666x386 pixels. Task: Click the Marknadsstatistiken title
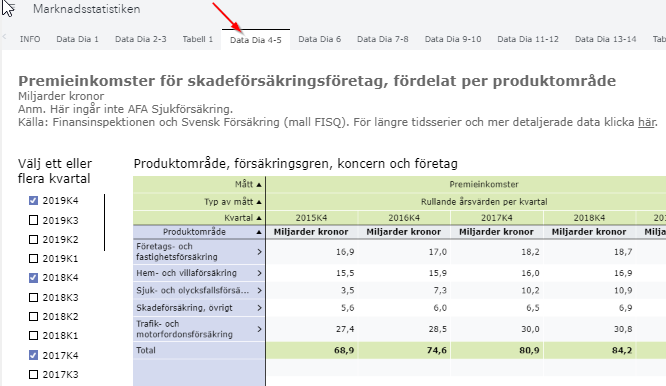[x=87, y=9]
